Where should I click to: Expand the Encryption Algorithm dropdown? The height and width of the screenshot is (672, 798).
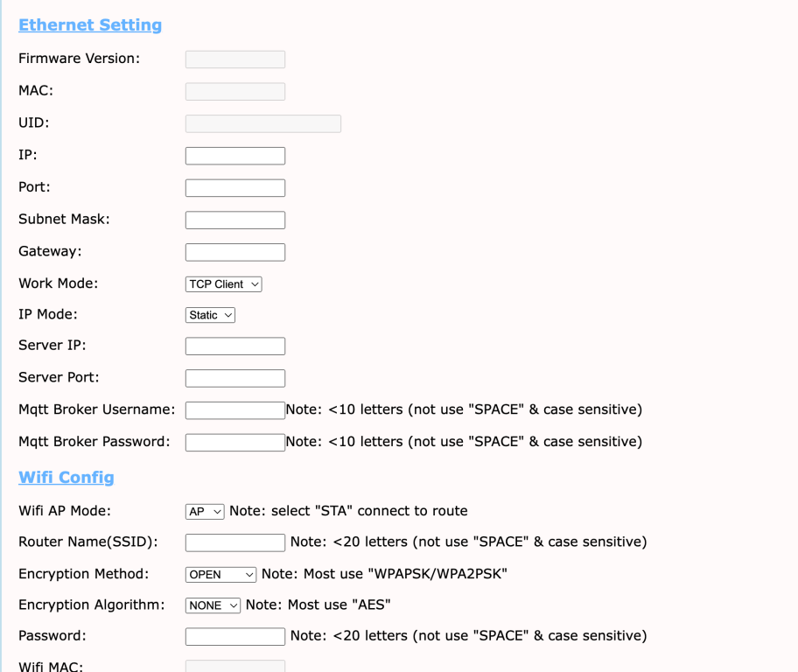coord(213,605)
